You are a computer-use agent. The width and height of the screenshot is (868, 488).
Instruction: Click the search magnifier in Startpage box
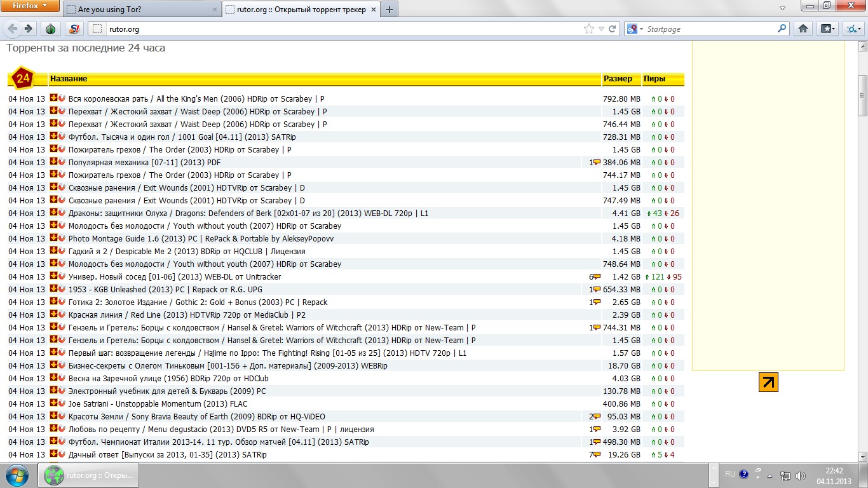pyautogui.click(x=782, y=29)
